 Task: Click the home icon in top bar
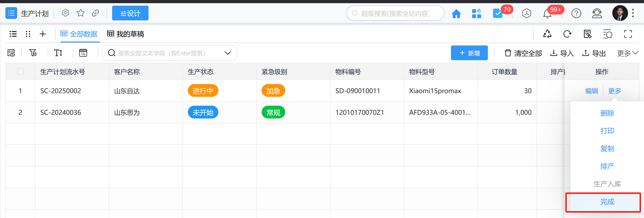[456, 14]
